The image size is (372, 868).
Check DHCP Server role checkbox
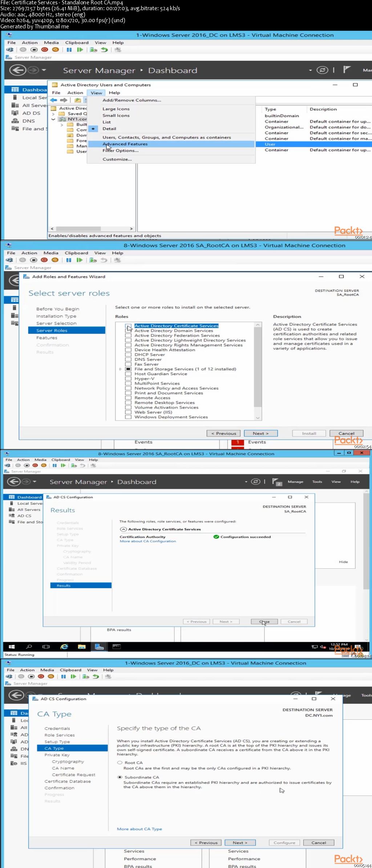click(x=128, y=355)
